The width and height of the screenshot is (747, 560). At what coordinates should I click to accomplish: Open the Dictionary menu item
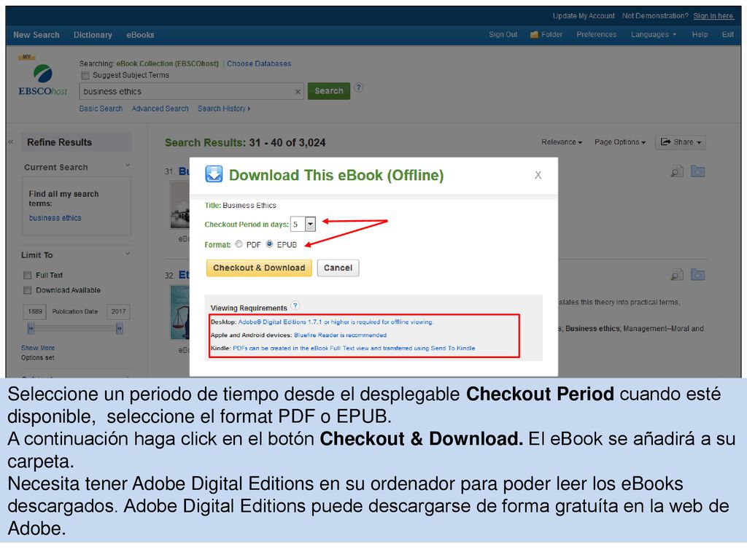pos(93,35)
